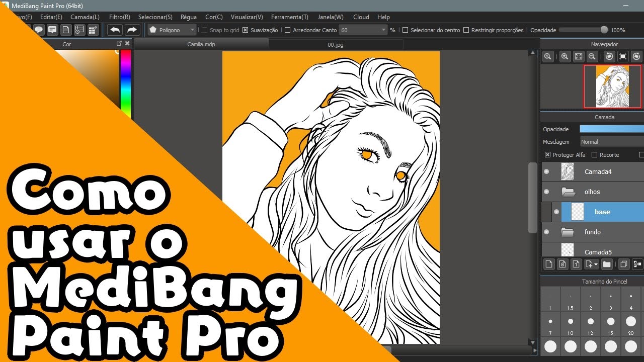Screen dimensions: 644x362
Task: Click the speech bubble icon in the toolbar
Action: (39, 30)
